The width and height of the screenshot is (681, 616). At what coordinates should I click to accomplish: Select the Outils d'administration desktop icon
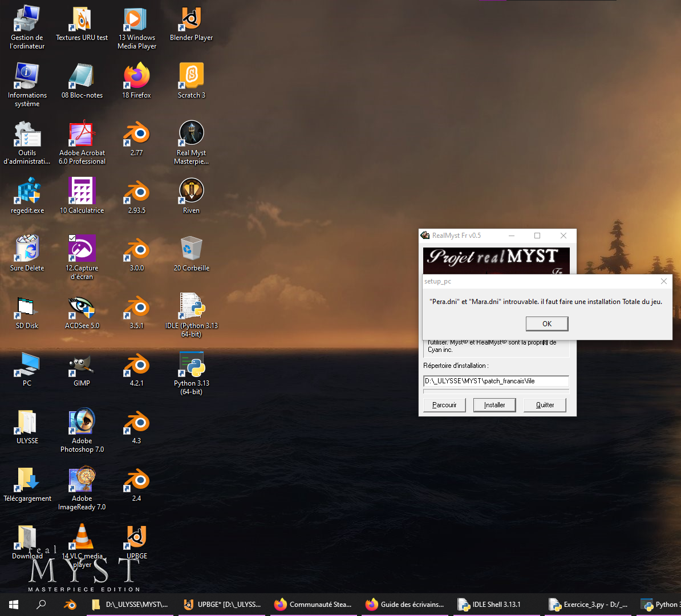pos(27,143)
